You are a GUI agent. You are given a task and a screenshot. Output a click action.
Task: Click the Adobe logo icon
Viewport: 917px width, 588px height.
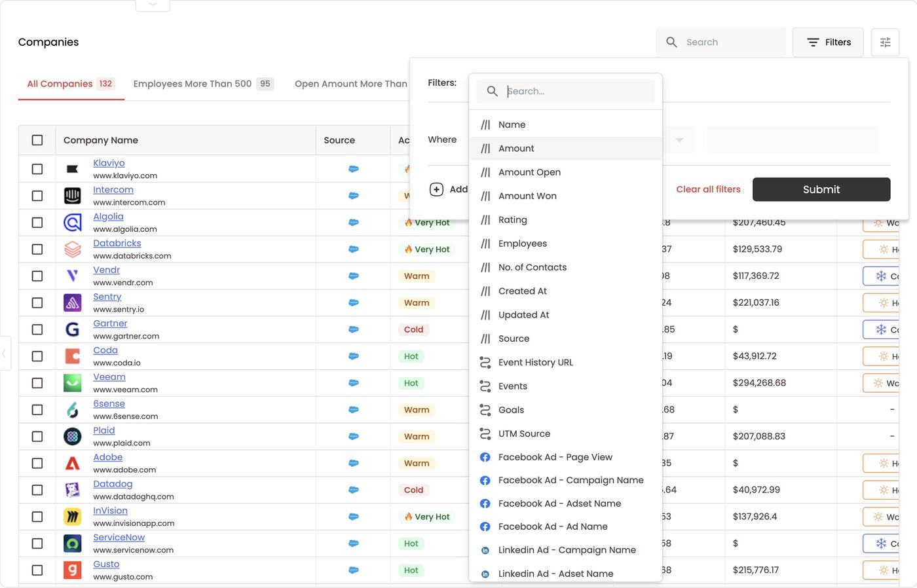pos(73,463)
